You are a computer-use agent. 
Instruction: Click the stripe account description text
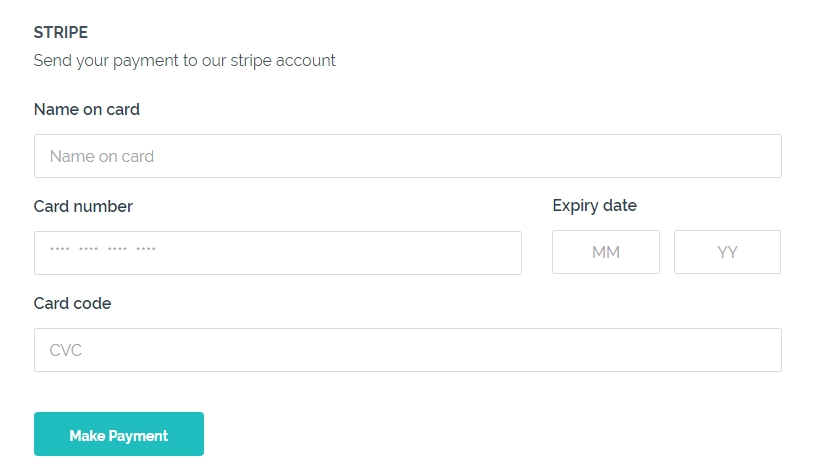pyautogui.click(x=184, y=60)
